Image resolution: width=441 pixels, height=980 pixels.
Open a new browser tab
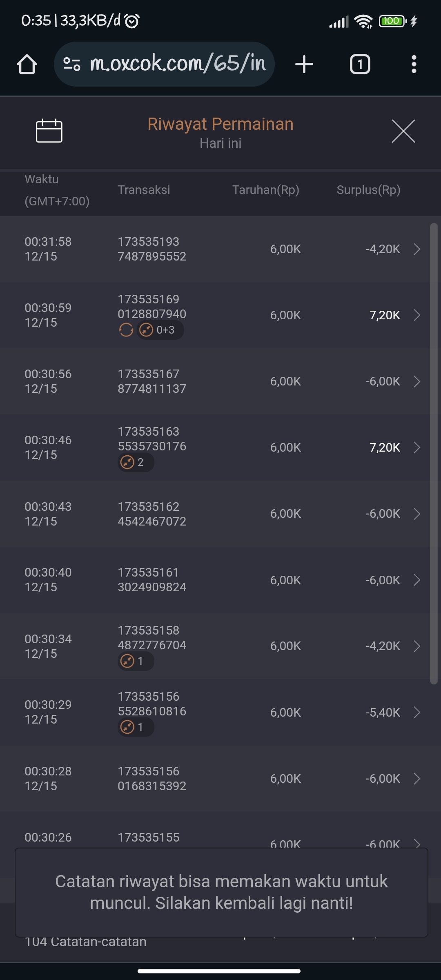pyautogui.click(x=304, y=65)
